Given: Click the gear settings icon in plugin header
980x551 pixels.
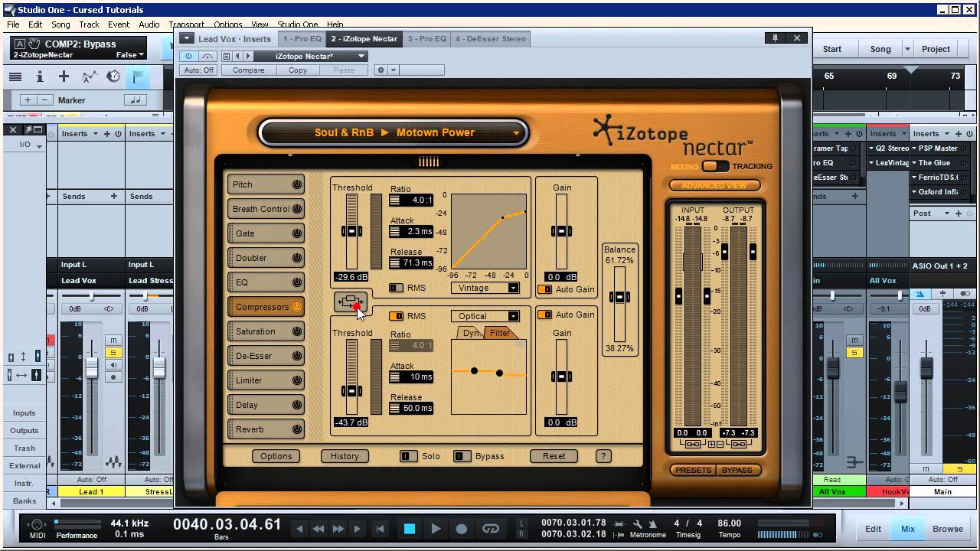Looking at the screenshot, I should coord(381,70).
